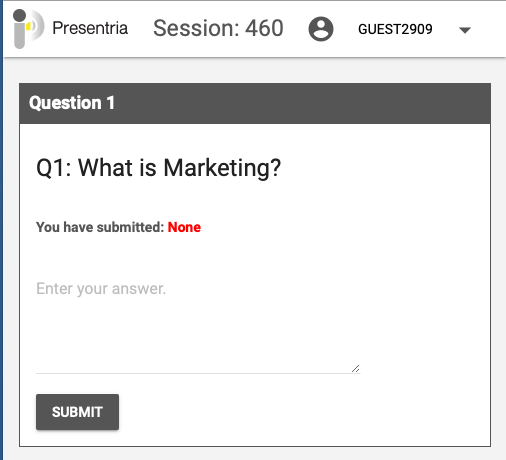This screenshot has height=460, width=506.
Task: Expand the dropdown arrow beside GUEST2909
Action: pos(465,30)
